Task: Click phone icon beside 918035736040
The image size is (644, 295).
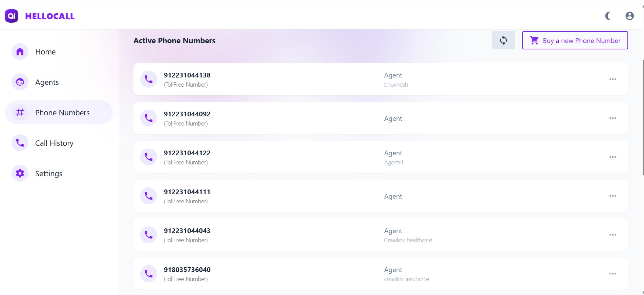Action: click(x=149, y=274)
